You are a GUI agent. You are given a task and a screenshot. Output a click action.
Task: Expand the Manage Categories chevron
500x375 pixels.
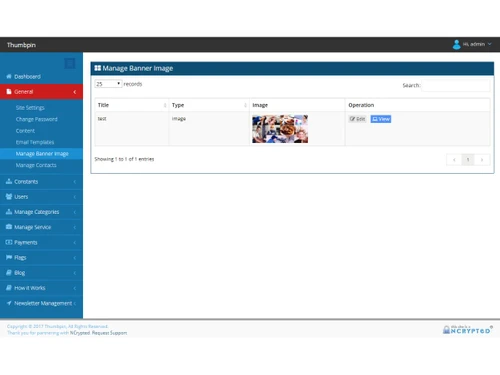75,212
